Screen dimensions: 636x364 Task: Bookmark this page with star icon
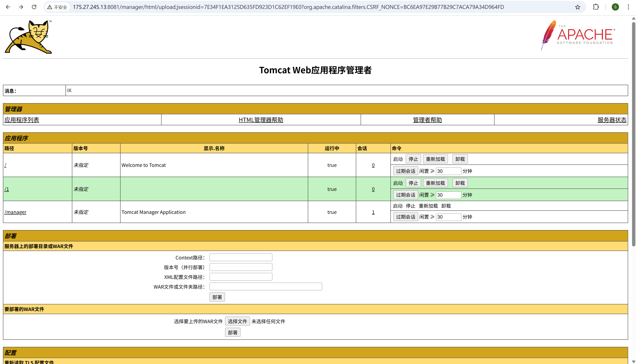tap(578, 7)
